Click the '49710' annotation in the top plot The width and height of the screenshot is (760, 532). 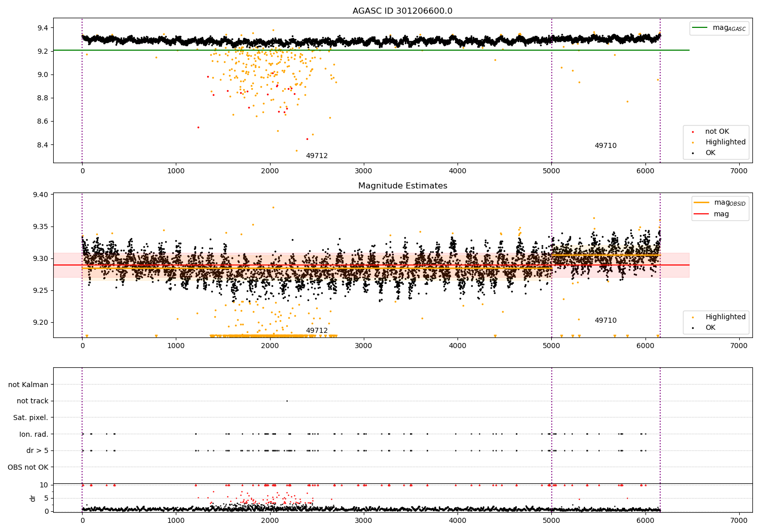(x=605, y=146)
